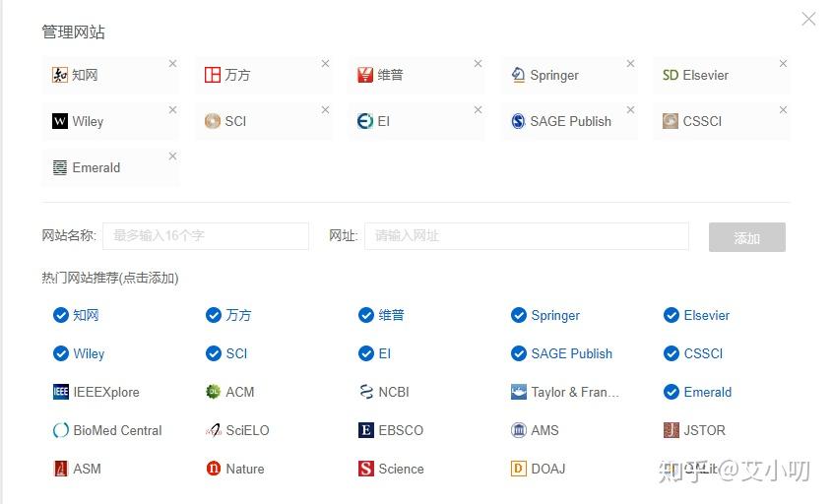Toggle the checked EI recommendation
832x504 pixels.
coord(374,353)
